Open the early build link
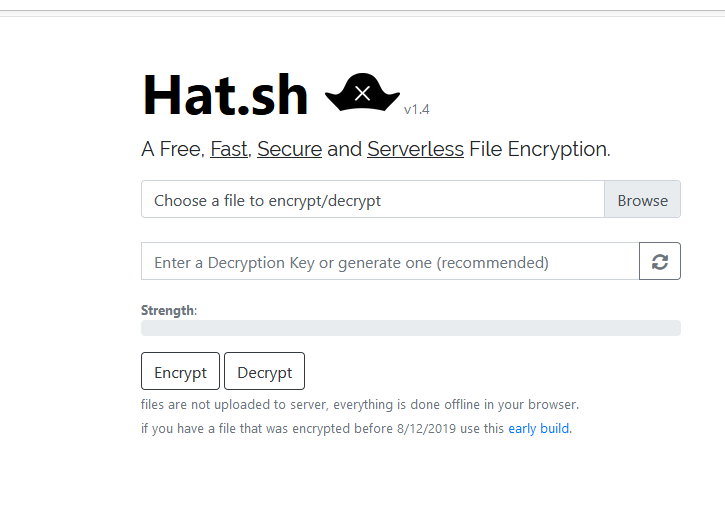Screen dimensions: 725x521 click(539, 429)
